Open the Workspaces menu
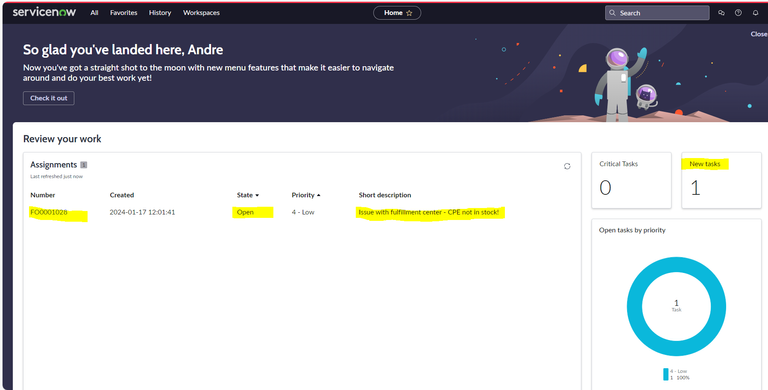The image size is (768, 390). click(x=201, y=13)
